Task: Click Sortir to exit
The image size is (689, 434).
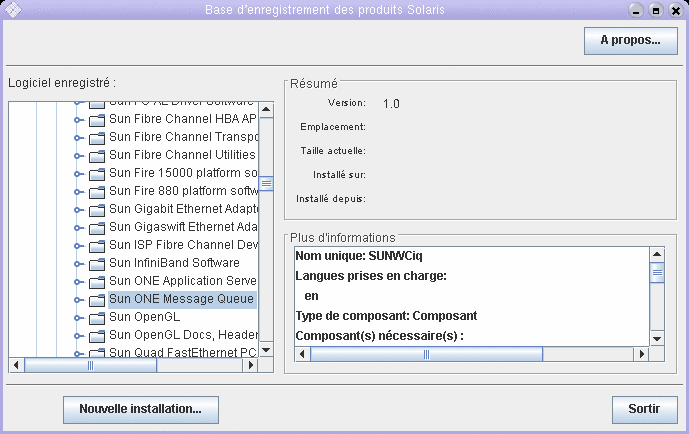Action: pyautogui.click(x=645, y=410)
